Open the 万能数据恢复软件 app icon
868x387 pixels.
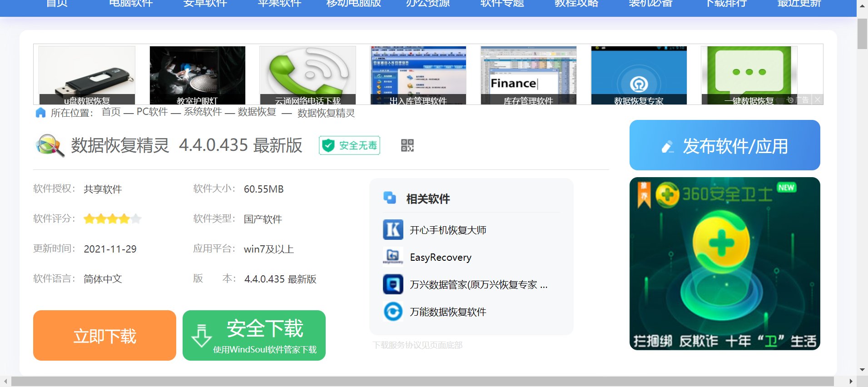[x=393, y=312]
